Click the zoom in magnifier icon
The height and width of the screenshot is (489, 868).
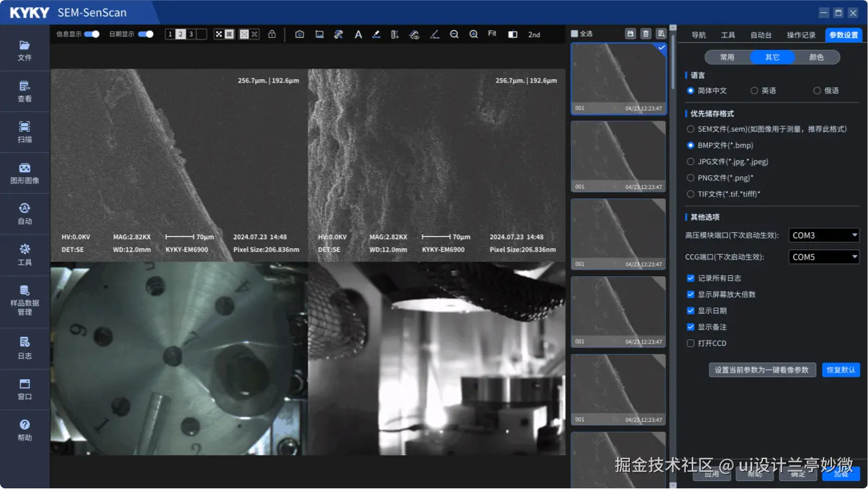pyautogui.click(x=474, y=34)
